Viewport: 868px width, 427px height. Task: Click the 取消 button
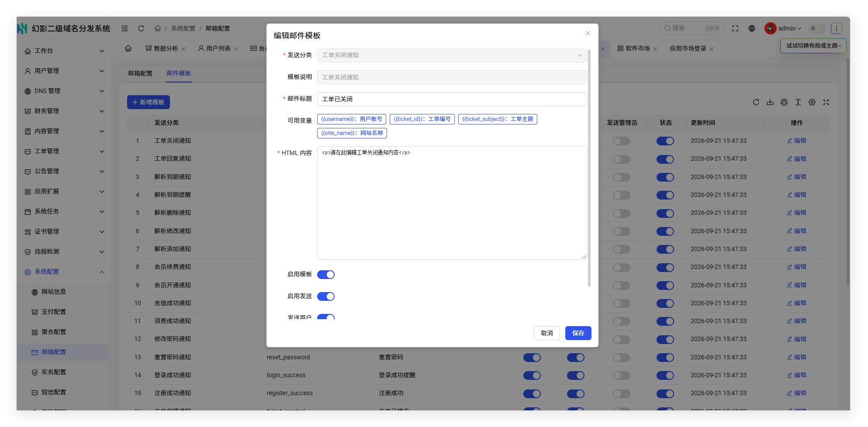point(547,333)
